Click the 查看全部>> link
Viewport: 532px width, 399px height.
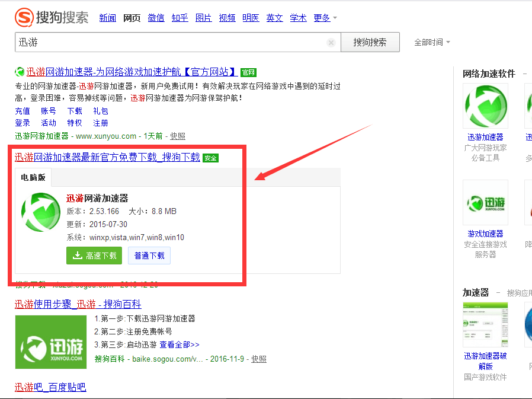[180, 344]
